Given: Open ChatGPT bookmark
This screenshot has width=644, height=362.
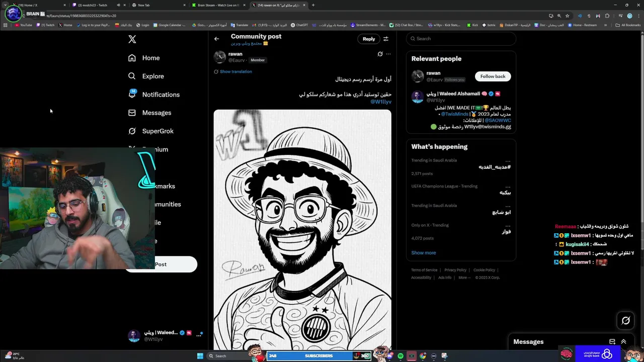Looking at the screenshot, I should click(299, 25).
